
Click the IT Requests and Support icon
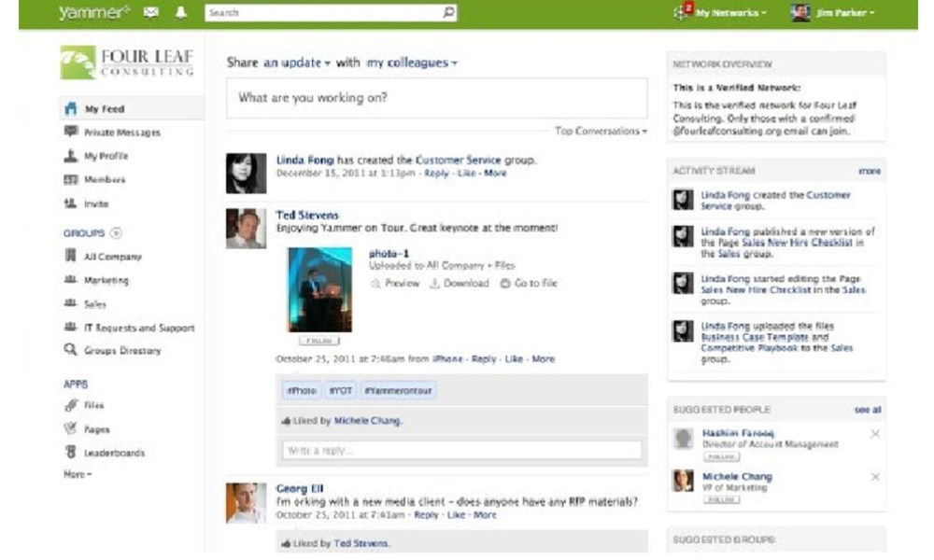tap(70, 327)
